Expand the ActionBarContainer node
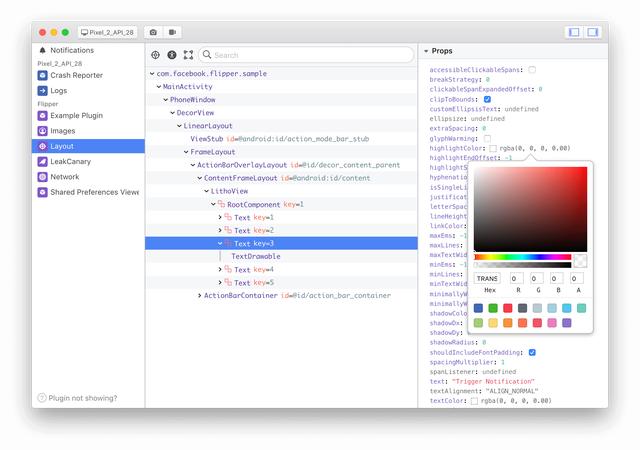640x450 pixels. coord(199,295)
